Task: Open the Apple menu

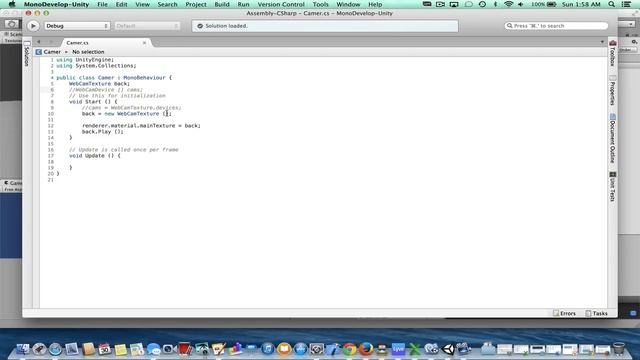Action: coord(12,4)
